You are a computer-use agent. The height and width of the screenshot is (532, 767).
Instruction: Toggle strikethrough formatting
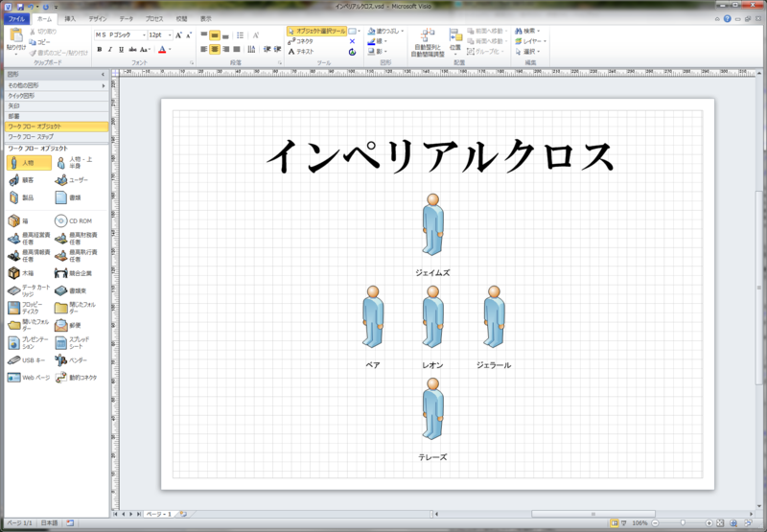(x=132, y=50)
